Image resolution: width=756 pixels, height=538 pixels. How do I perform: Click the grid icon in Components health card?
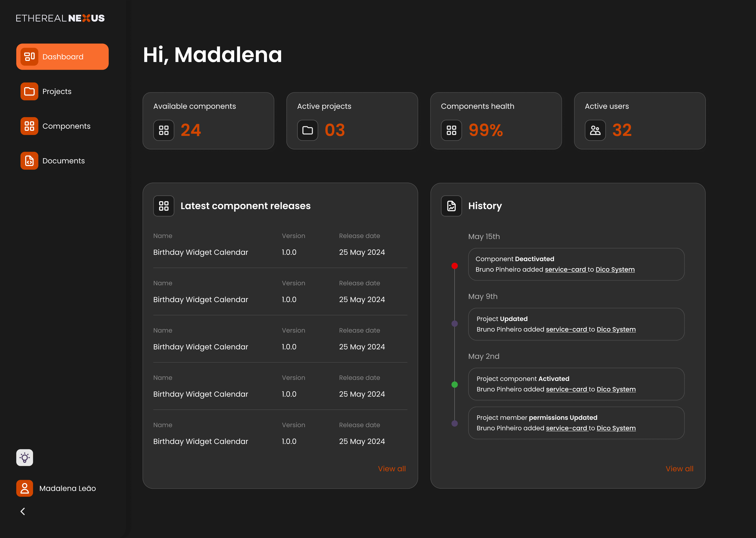tap(451, 130)
